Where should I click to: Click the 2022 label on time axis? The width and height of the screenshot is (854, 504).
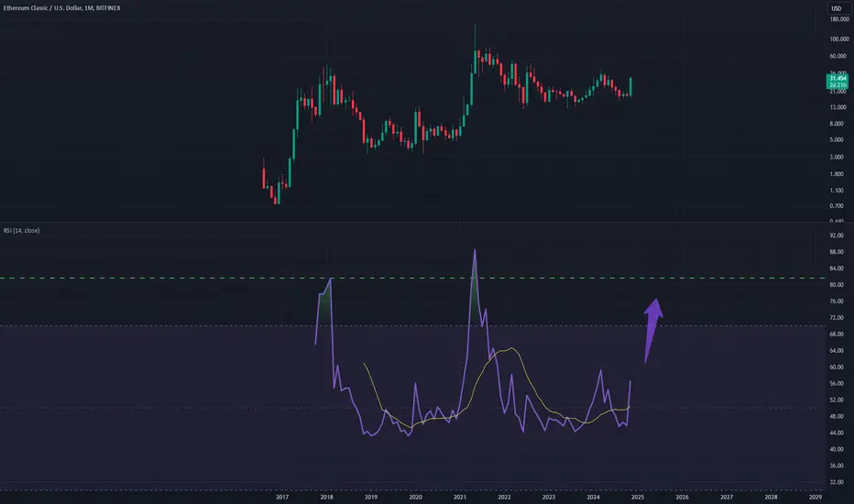[x=504, y=497]
